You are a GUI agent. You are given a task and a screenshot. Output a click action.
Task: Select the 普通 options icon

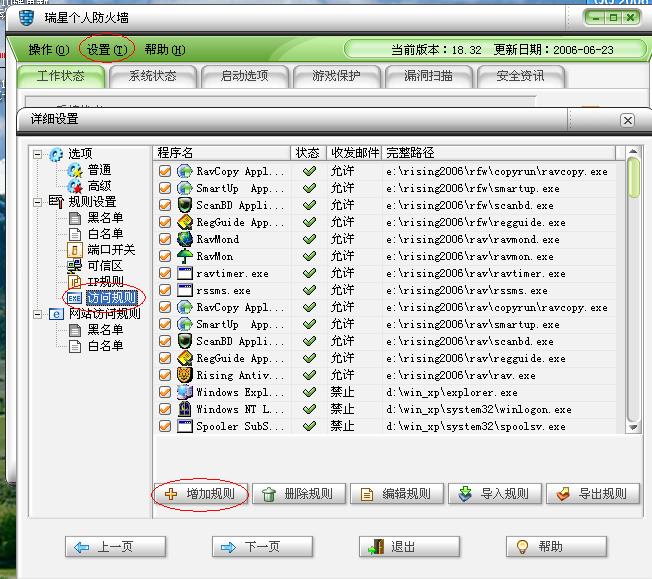pyautogui.click(x=75, y=170)
